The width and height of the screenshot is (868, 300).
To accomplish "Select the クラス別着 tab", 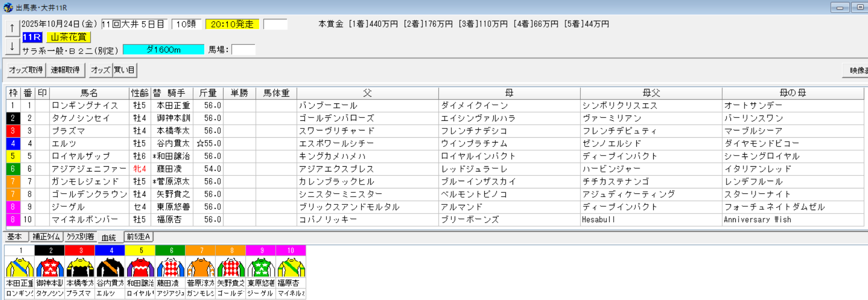I will pos(80,237).
